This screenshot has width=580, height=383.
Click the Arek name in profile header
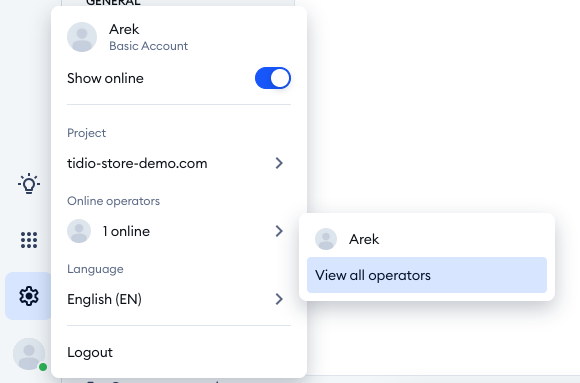(124, 29)
